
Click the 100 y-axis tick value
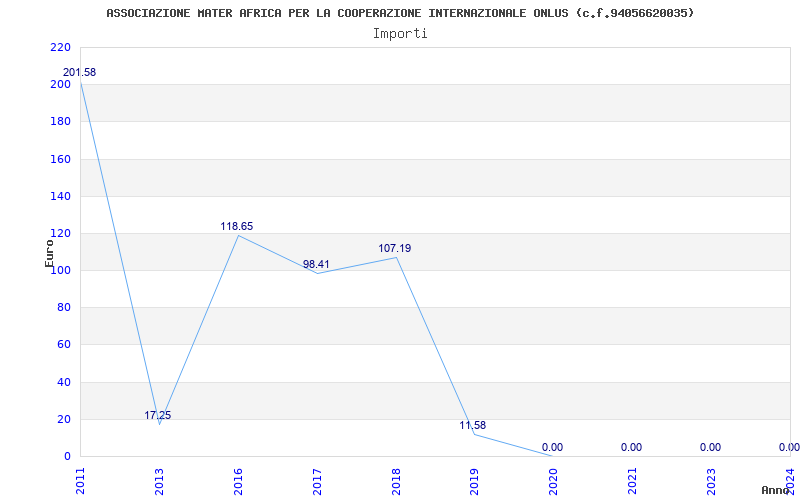pyautogui.click(x=60, y=270)
